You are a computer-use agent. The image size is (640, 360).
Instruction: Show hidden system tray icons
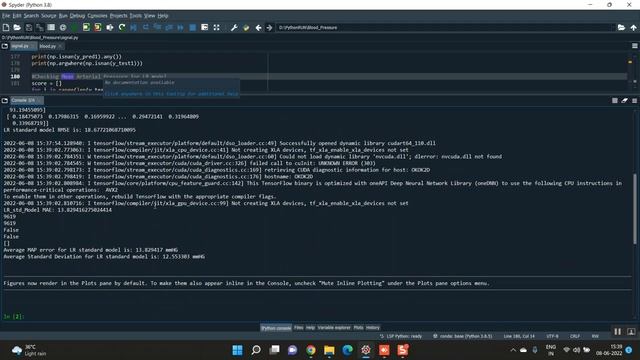pos(513,350)
